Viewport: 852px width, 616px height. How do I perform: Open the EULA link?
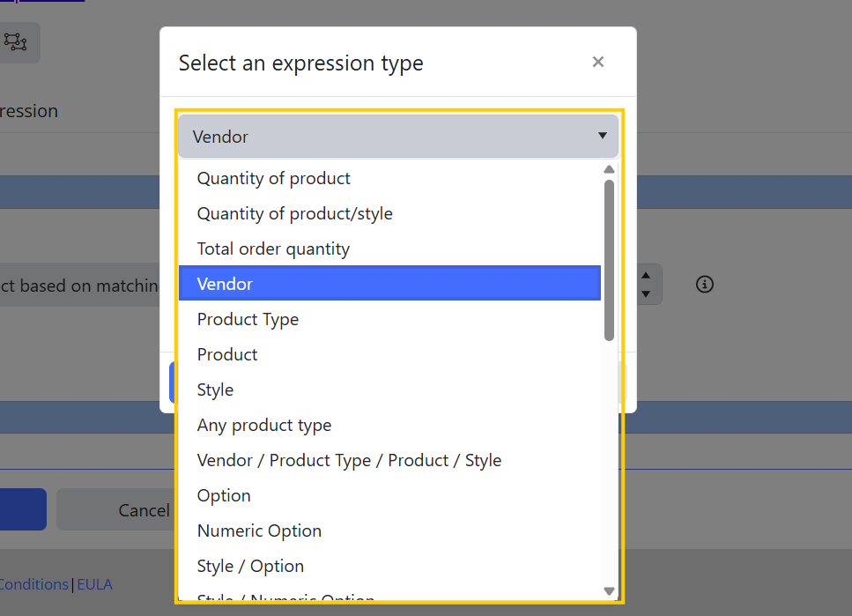click(94, 584)
